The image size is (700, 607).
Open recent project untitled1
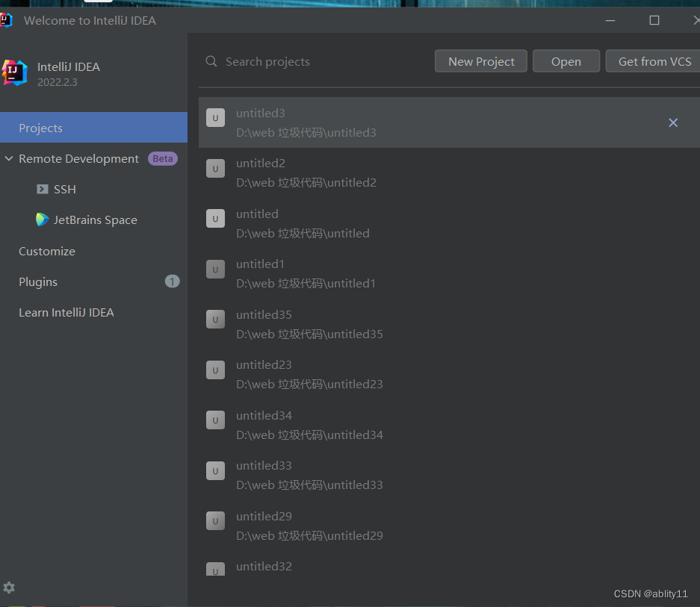point(449,273)
